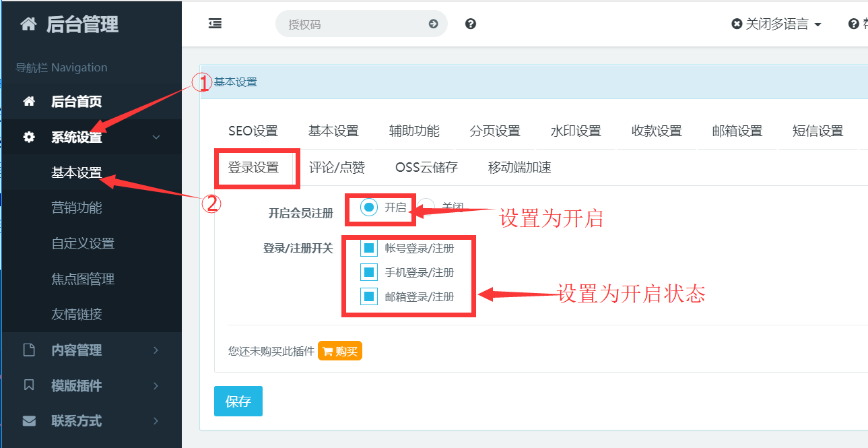Click the envelope icon beside 联系方式

[29, 421]
